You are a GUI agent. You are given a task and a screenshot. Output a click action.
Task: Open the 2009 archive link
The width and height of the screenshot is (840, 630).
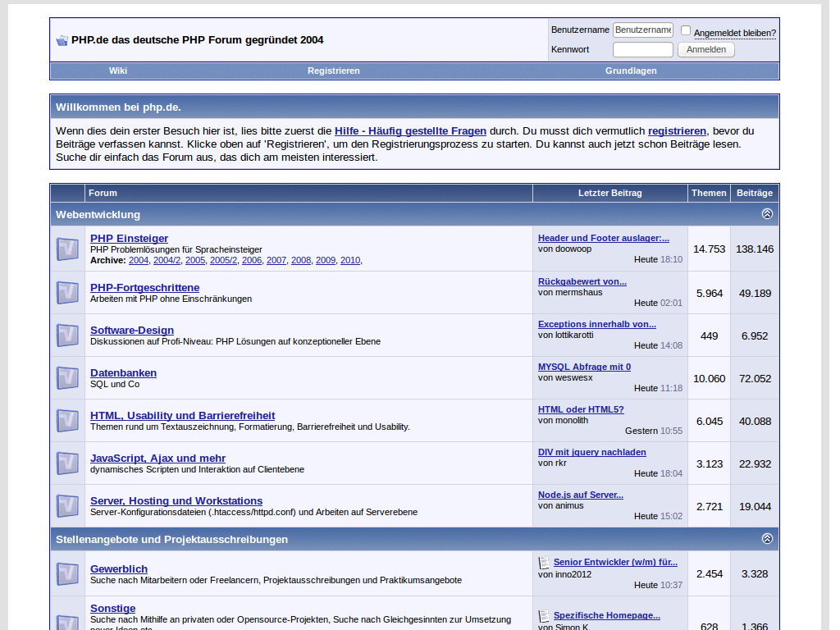click(326, 260)
